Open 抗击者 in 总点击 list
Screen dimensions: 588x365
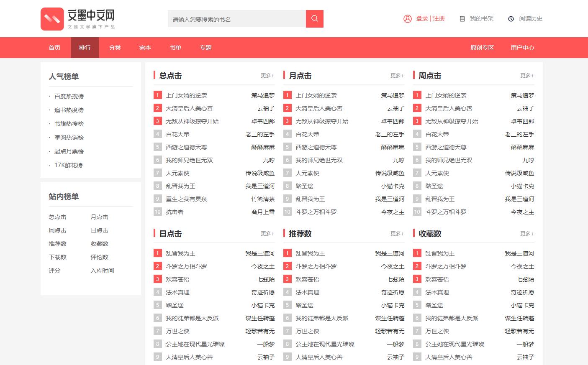[x=175, y=212]
